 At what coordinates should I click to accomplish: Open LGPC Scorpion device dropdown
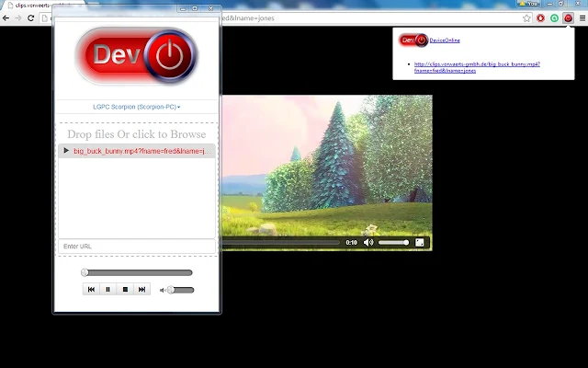coord(137,107)
